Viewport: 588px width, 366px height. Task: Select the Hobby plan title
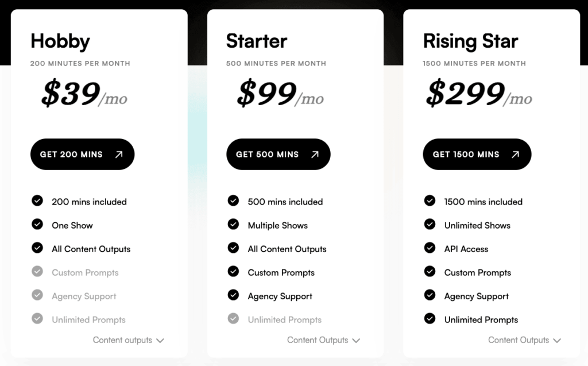(60, 41)
